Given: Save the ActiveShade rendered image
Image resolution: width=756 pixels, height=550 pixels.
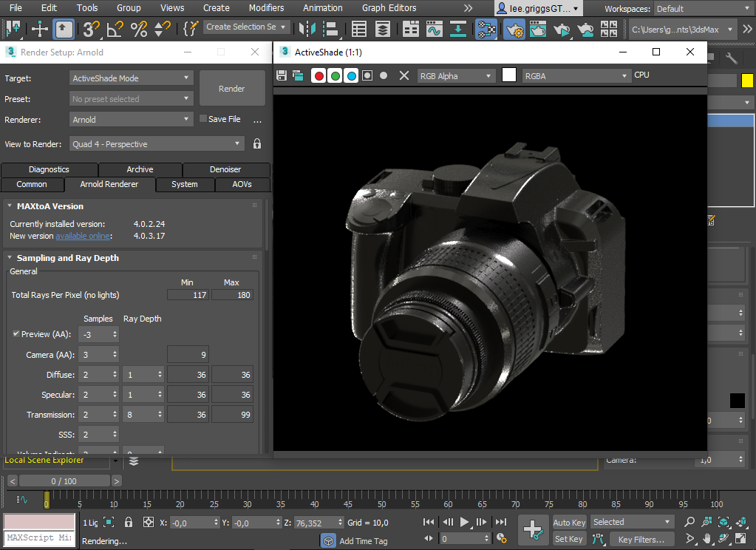Looking at the screenshot, I should click(281, 75).
